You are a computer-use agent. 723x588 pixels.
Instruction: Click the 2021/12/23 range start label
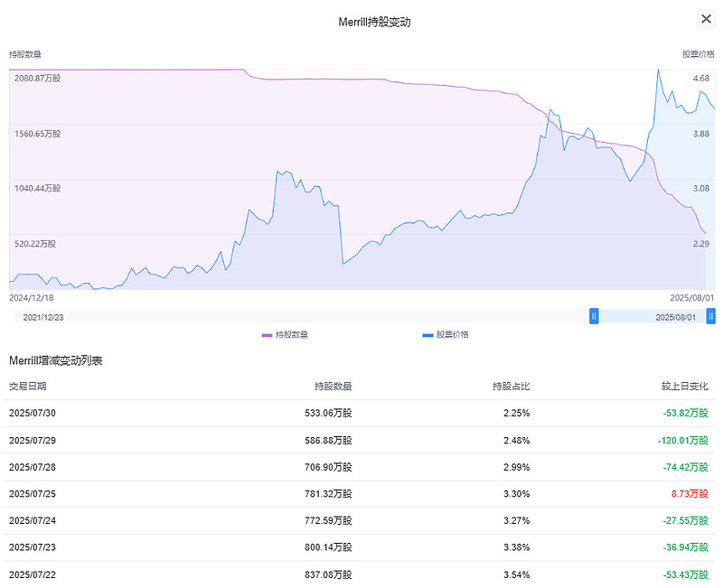tap(43, 318)
